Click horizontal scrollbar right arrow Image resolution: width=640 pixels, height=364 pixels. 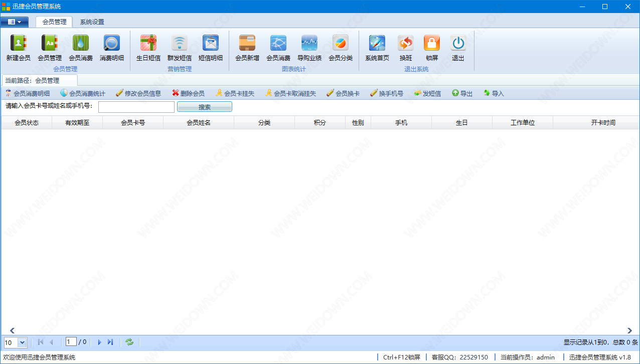[x=629, y=330]
